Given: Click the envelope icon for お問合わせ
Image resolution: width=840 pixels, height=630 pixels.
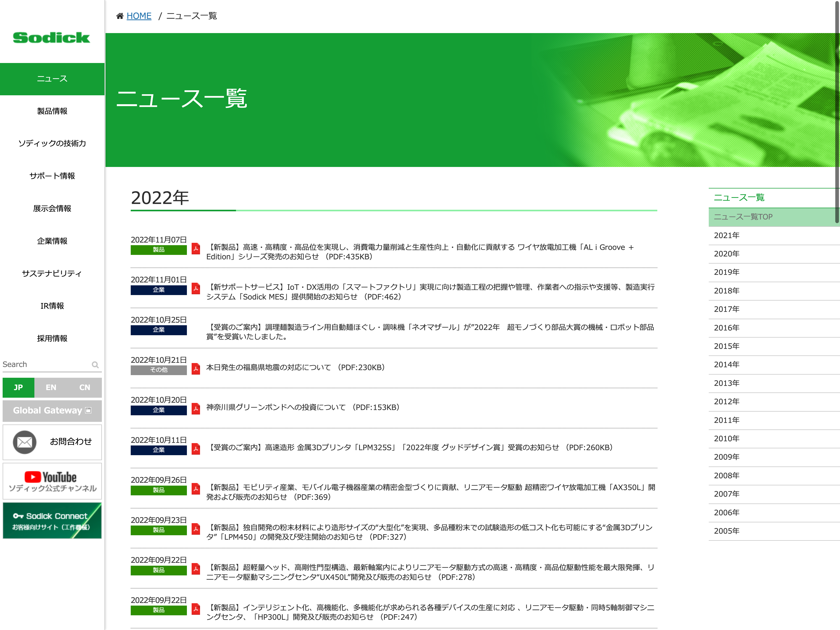Looking at the screenshot, I should point(25,442).
